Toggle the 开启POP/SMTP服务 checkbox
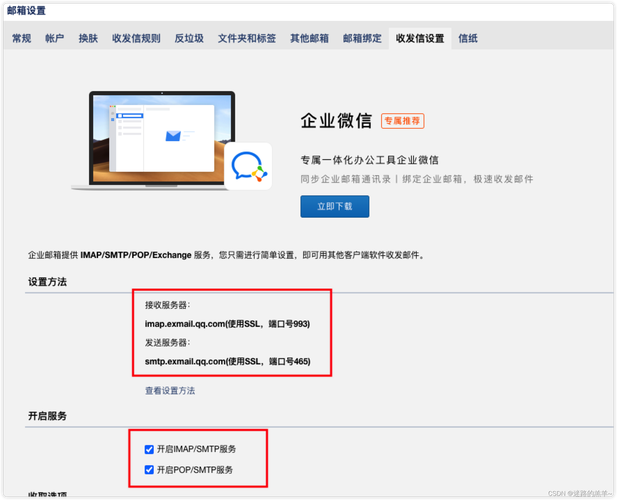The height and width of the screenshot is (500, 617). coord(149,470)
